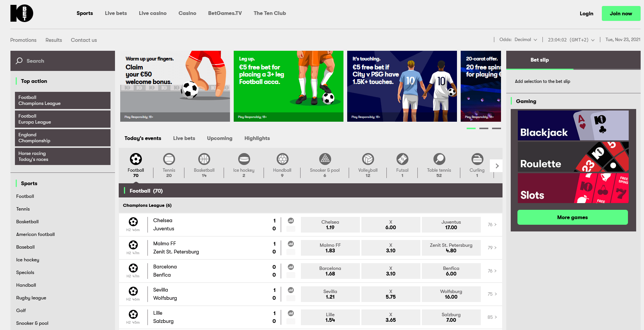
Task: Open England Championship top action
Action: tap(63, 138)
